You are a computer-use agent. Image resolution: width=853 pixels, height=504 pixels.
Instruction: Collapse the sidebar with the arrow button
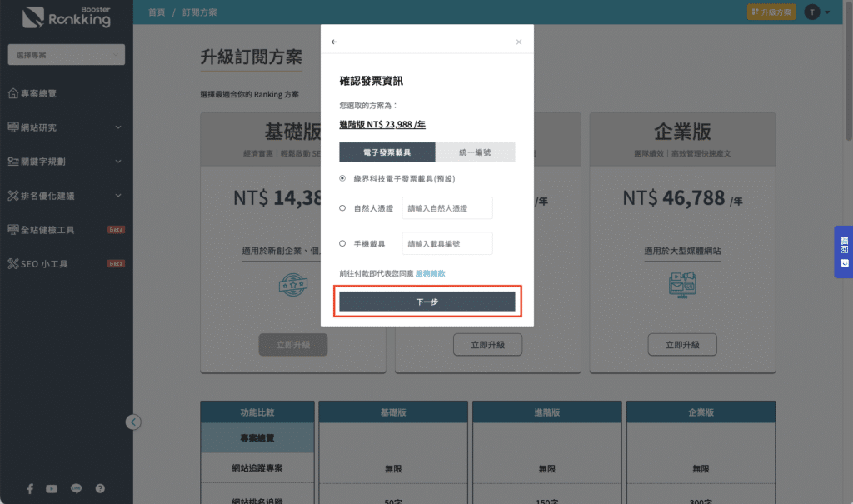pyautogui.click(x=133, y=422)
